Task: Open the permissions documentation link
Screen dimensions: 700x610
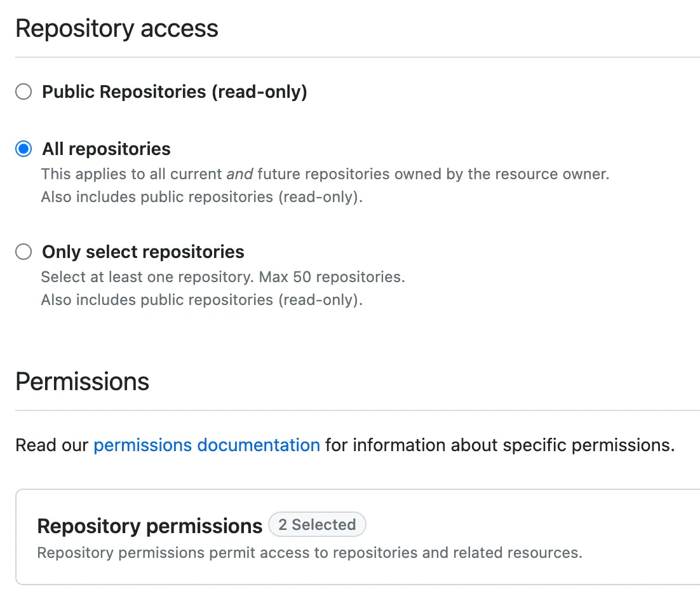Action: click(206, 445)
